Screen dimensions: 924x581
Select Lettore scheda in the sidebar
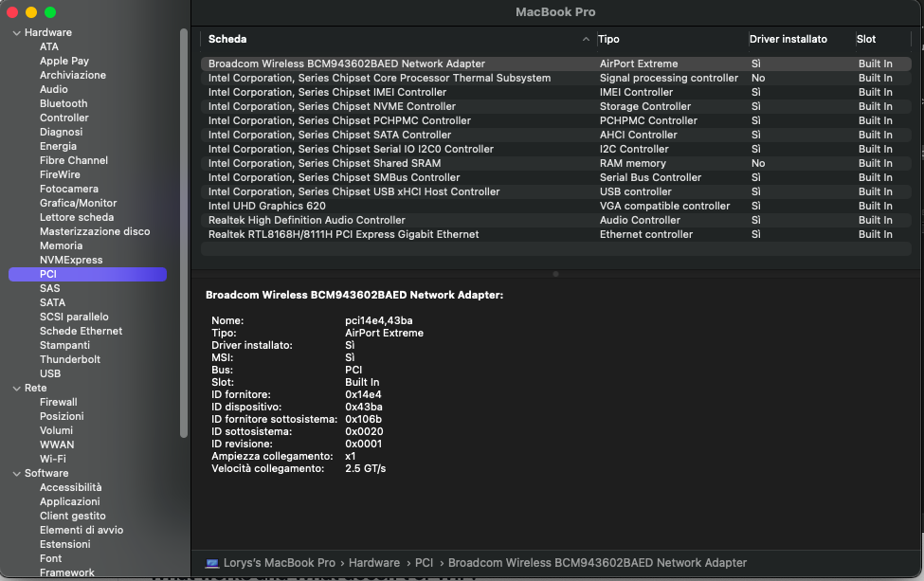pos(77,217)
